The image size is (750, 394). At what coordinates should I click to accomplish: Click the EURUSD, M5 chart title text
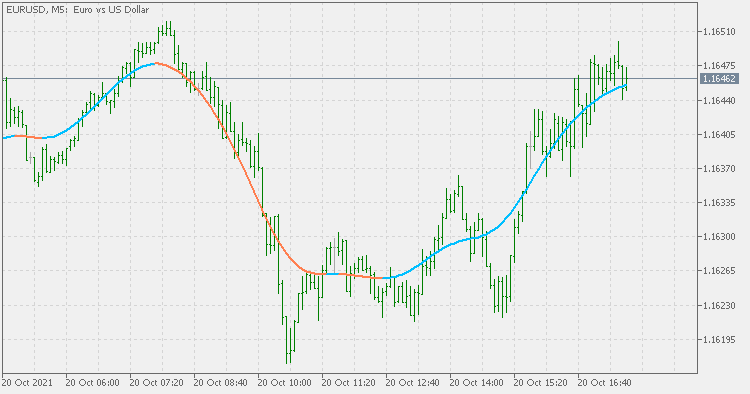pyautogui.click(x=77, y=10)
